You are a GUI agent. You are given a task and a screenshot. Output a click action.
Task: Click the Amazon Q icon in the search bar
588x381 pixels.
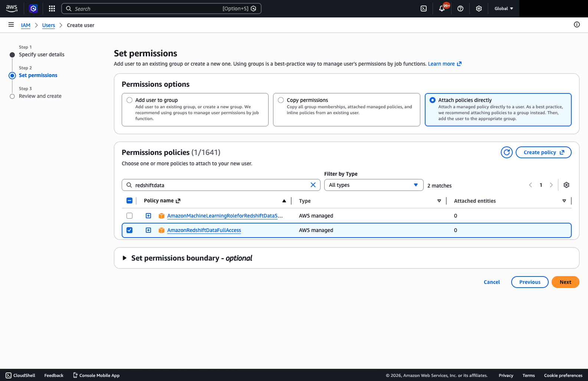[x=253, y=9]
